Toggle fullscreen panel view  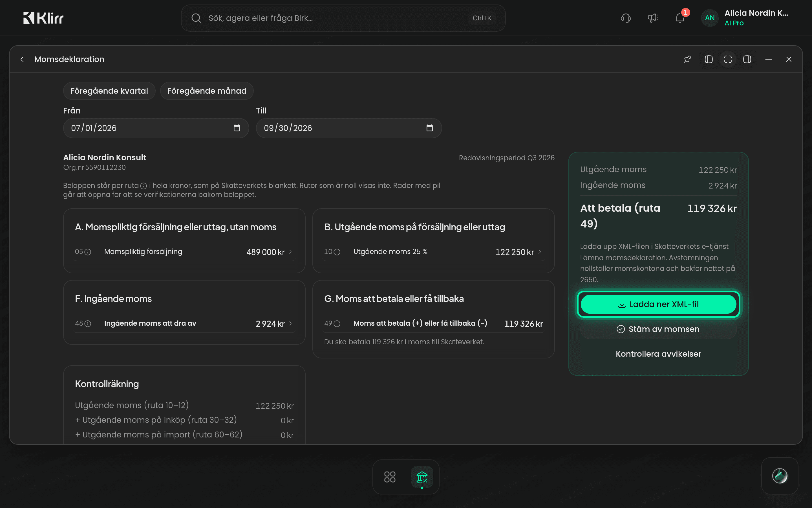(728, 59)
